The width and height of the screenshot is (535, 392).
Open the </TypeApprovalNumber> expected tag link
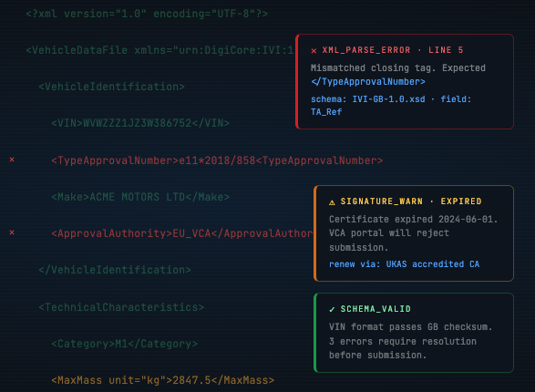coord(368,82)
